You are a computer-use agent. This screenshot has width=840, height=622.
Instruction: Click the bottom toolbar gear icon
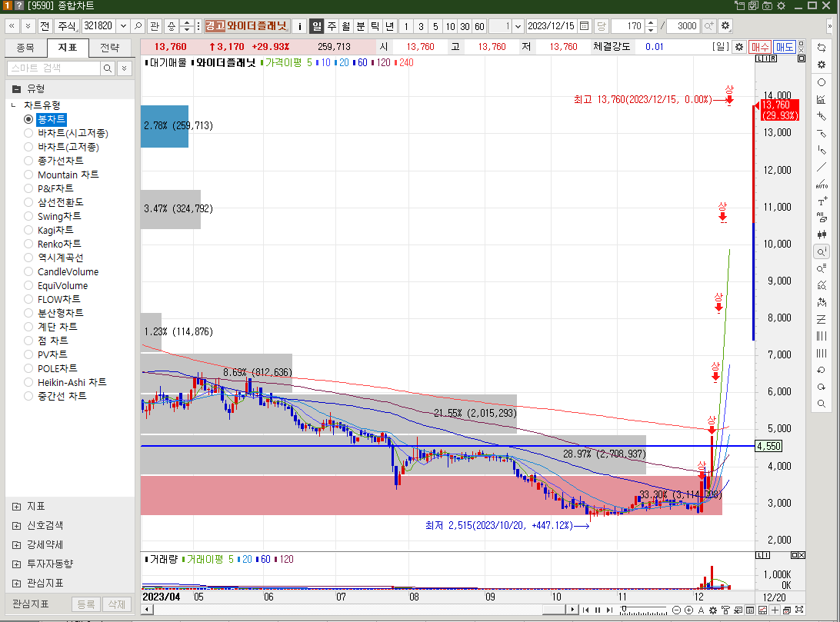(x=713, y=610)
